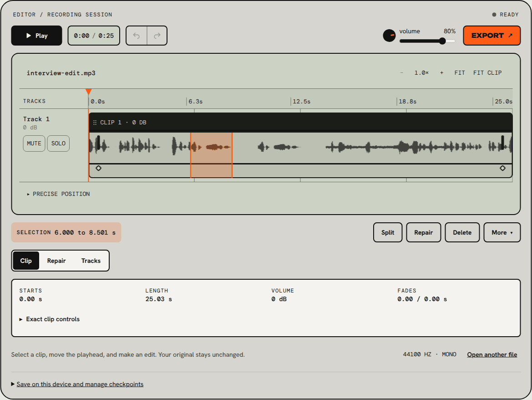
Task: Click the clip Length value 25.03 s
Action: pyautogui.click(x=158, y=299)
